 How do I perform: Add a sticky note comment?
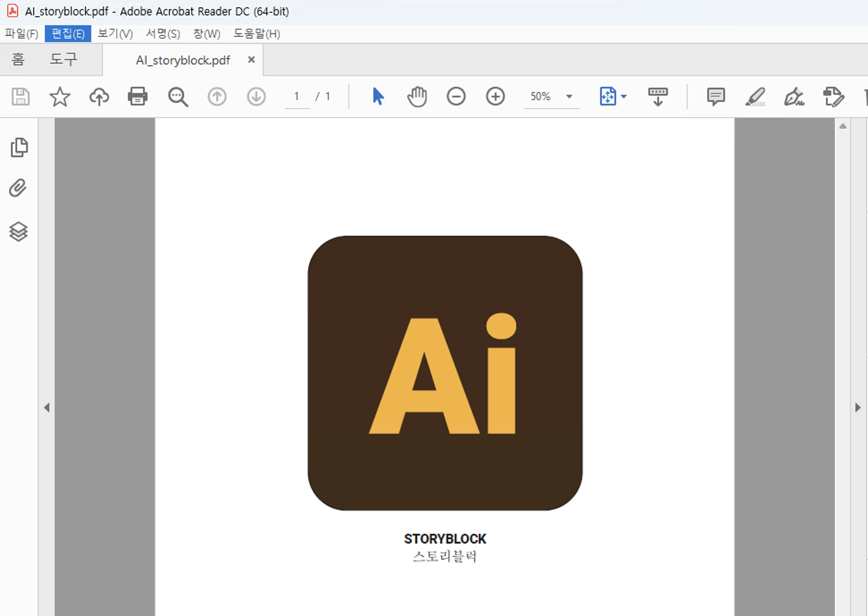716,96
